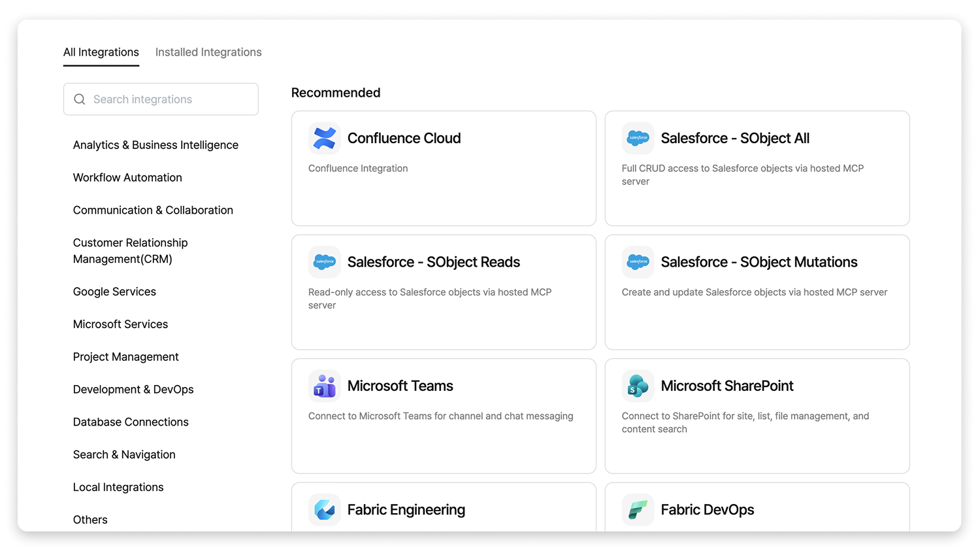Click the Microsoft Teams logo icon
Image resolution: width=980 pixels, height=555 pixels.
coord(325,386)
